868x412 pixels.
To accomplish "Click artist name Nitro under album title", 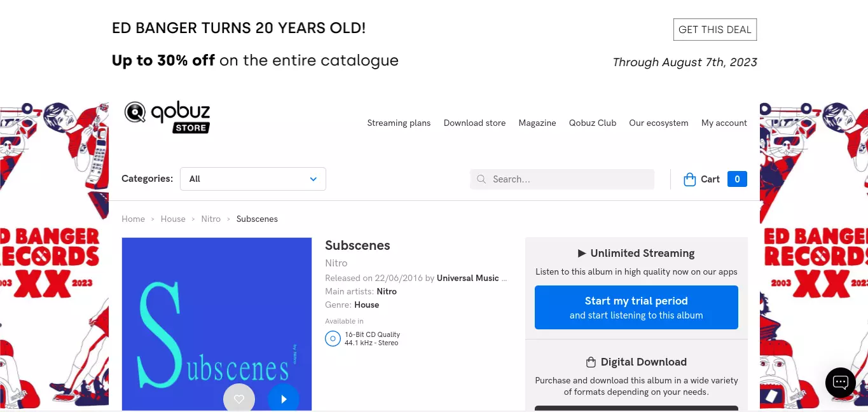I will pyautogui.click(x=336, y=263).
